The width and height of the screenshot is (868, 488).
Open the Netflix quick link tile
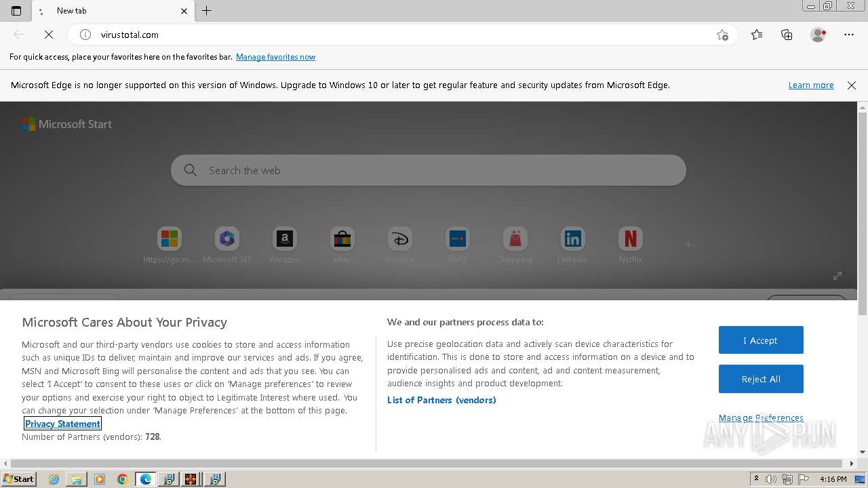tap(630, 245)
